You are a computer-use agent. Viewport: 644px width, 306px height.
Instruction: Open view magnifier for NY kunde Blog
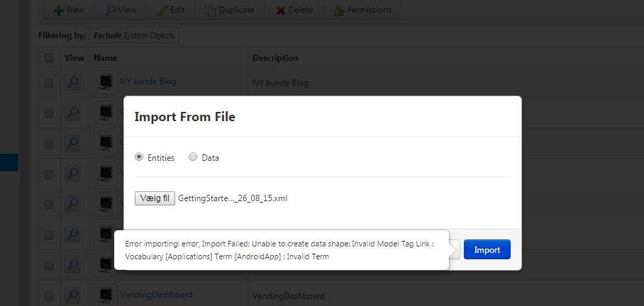[x=72, y=82]
